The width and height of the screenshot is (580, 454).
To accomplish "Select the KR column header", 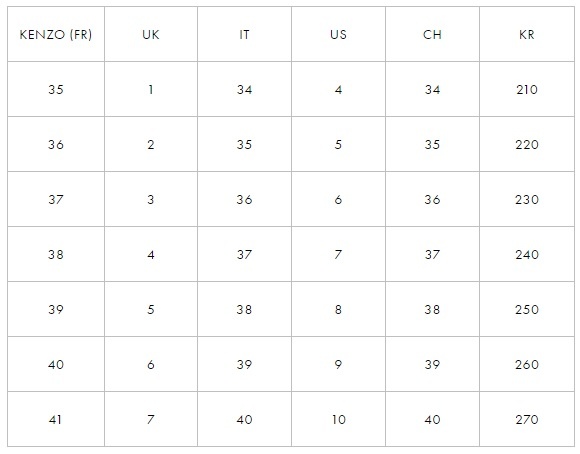I will [x=527, y=34].
